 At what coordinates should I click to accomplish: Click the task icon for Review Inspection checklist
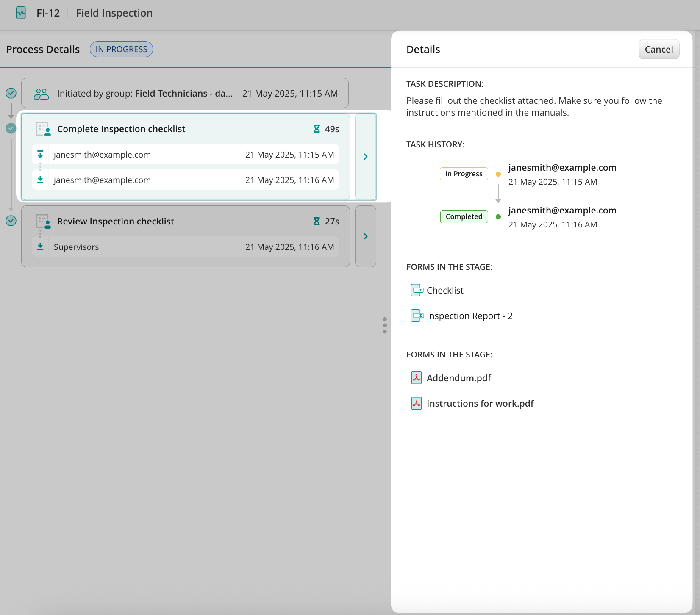click(x=43, y=222)
